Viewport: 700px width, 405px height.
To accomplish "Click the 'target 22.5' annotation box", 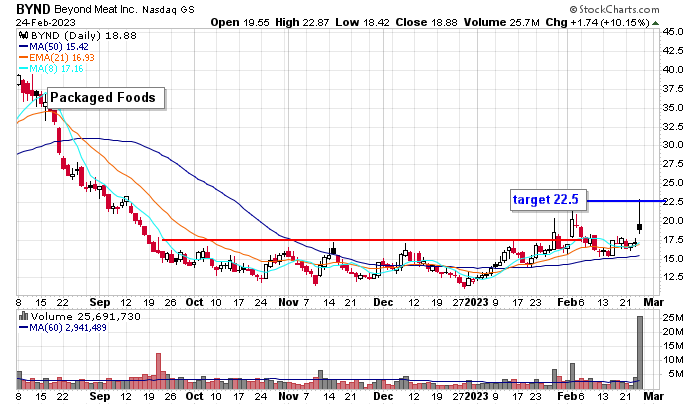I will [x=549, y=200].
